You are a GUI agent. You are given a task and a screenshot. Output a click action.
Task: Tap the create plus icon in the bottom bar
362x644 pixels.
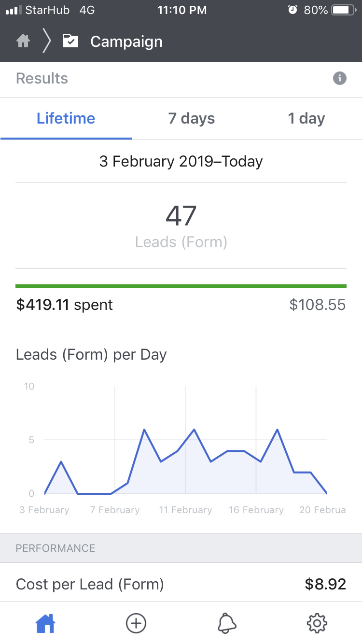(136, 623)
